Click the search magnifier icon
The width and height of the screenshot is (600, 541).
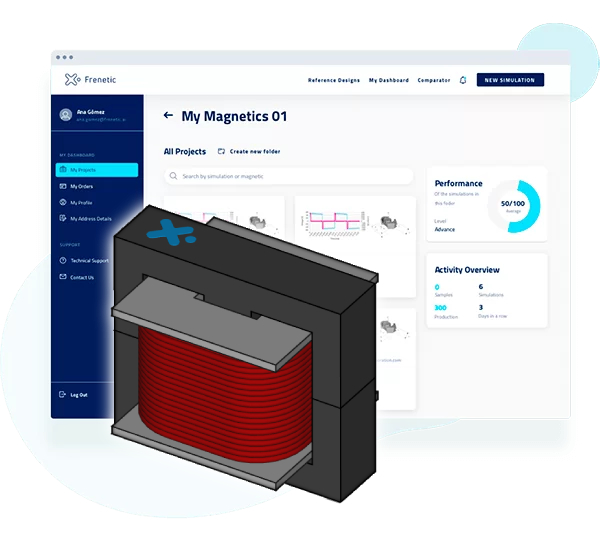[173, 176]
